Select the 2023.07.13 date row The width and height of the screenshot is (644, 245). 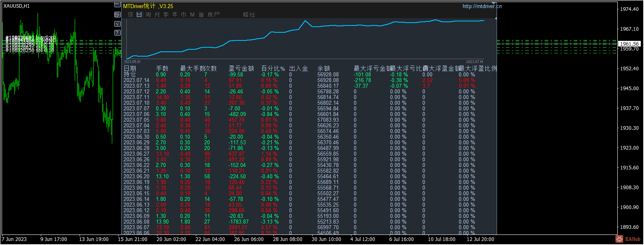tap(136, 86)
